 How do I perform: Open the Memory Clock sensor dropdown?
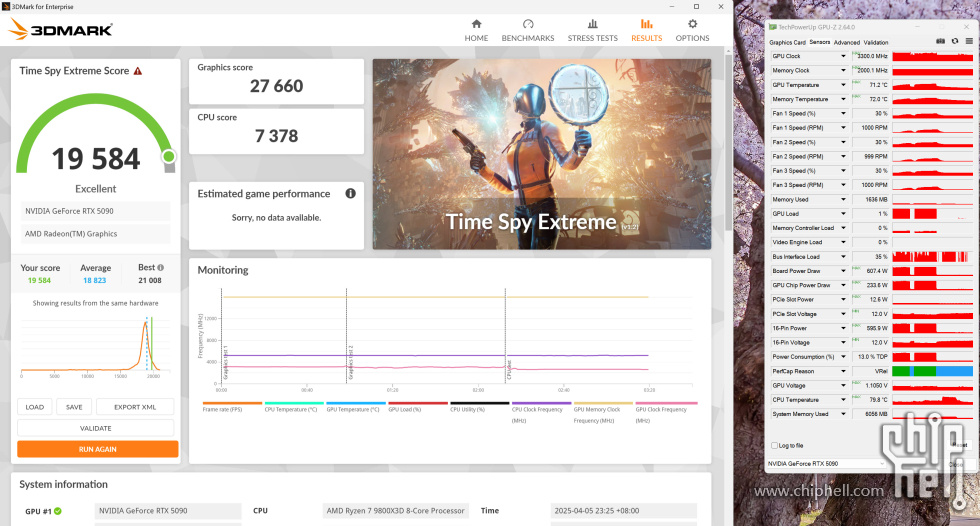843,71
